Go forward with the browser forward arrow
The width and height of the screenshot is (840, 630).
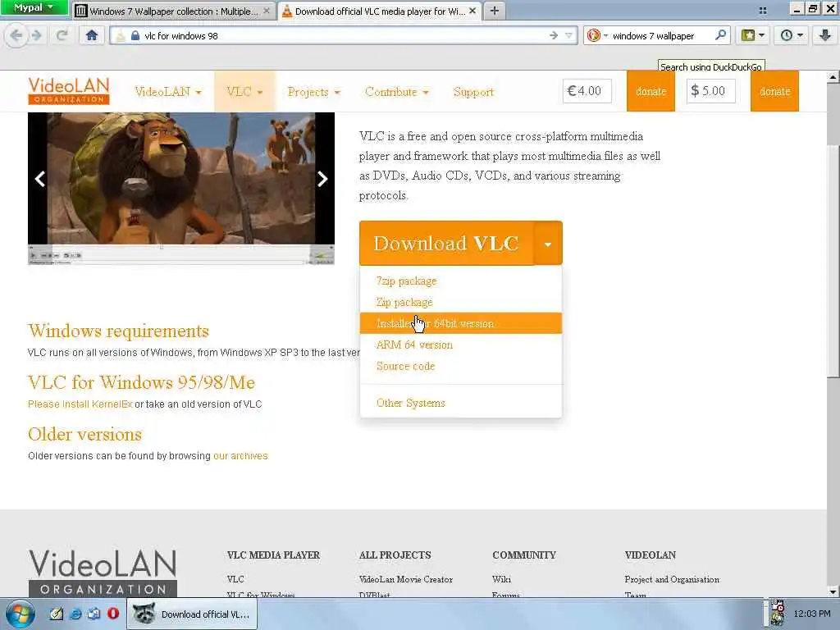tap(36, 36)
